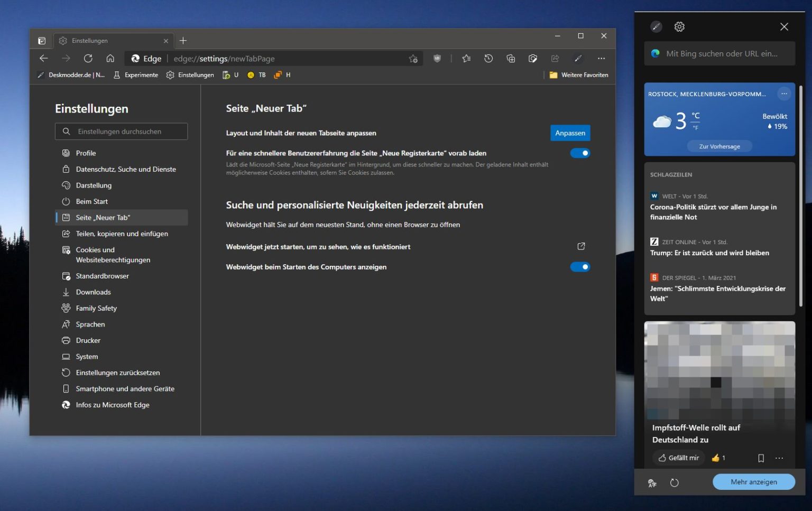Open the widget settings gear icon
This screenshot has height=511, width=812.
(680, 26)
